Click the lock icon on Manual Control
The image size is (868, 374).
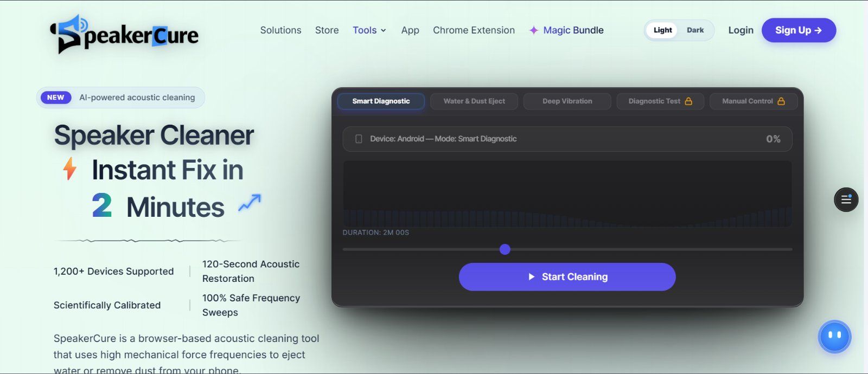pyautogui.click(x=781, y=101)
